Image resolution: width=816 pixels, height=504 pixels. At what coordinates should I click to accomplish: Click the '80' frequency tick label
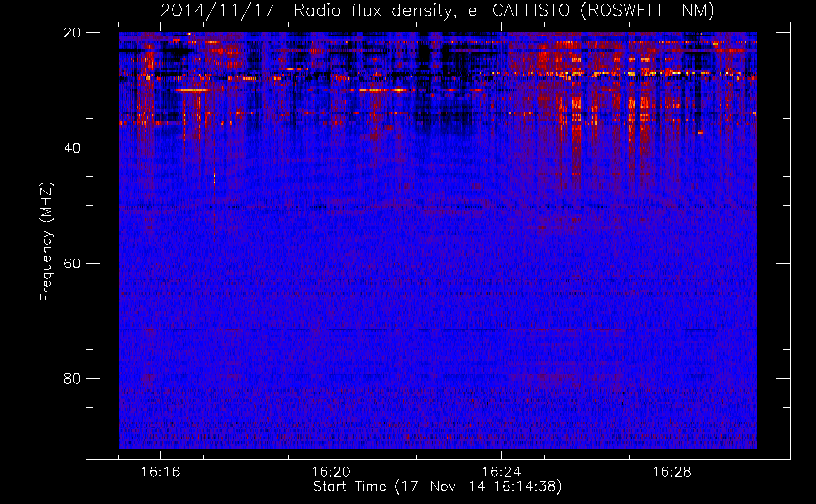click(x=72, y=378)
